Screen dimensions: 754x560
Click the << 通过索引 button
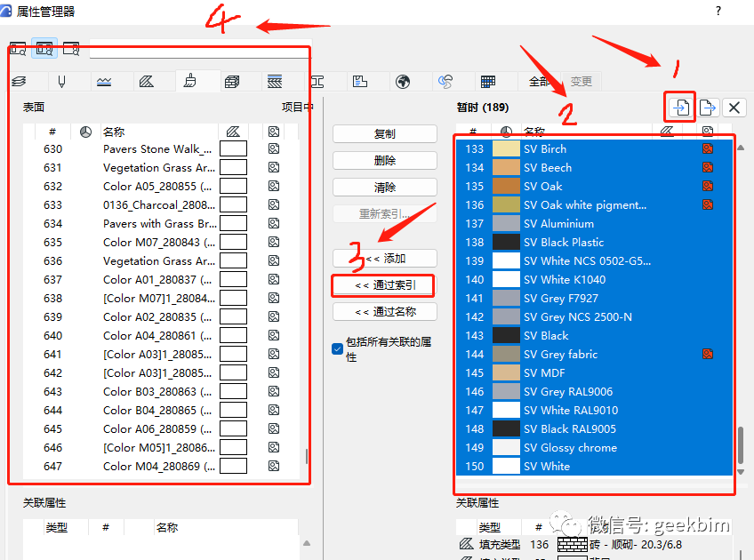(x=385, y=285)
